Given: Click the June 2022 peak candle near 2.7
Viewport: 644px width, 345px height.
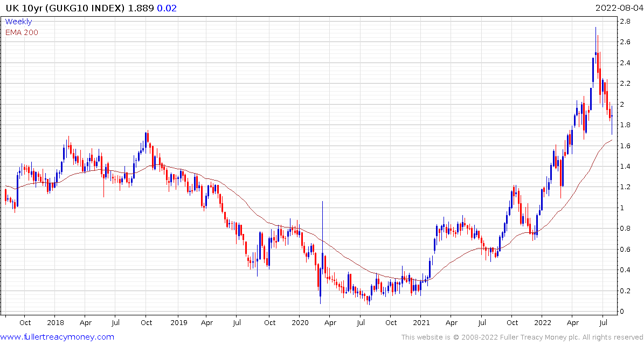Looking at the screenshot, I should [x=595, y=45].
